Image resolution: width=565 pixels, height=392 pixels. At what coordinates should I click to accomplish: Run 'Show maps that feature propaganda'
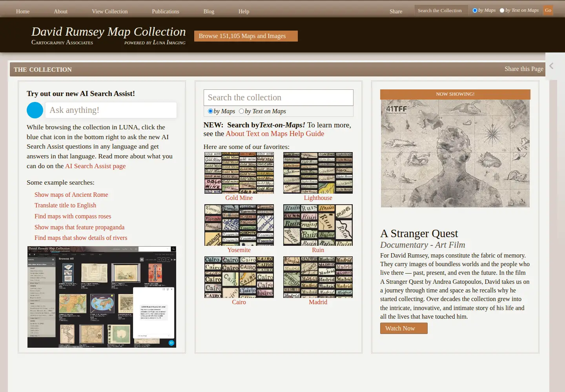pos(79,227)
